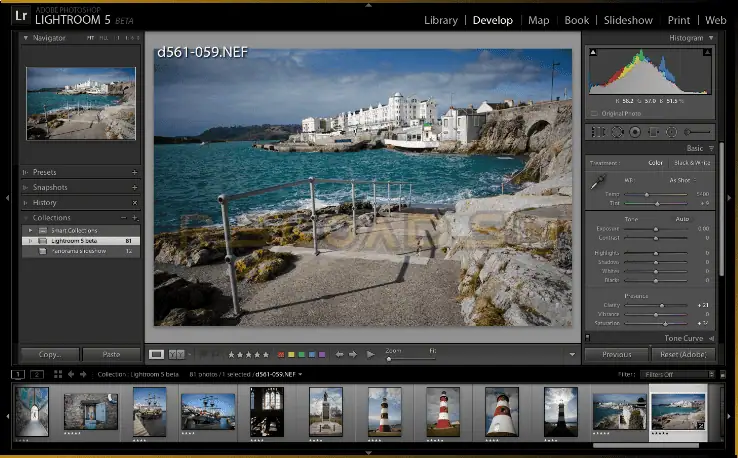Select the Radial Filter tool

point(672,132)
